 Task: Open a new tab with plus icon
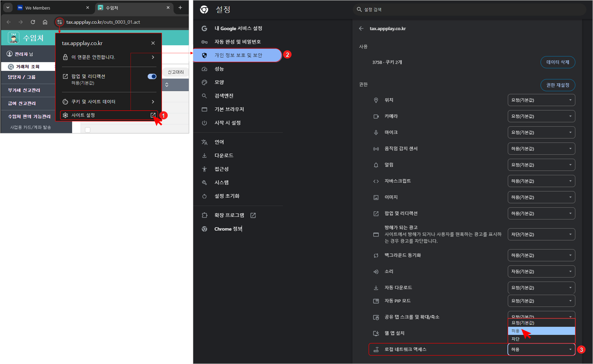[180, 8]
